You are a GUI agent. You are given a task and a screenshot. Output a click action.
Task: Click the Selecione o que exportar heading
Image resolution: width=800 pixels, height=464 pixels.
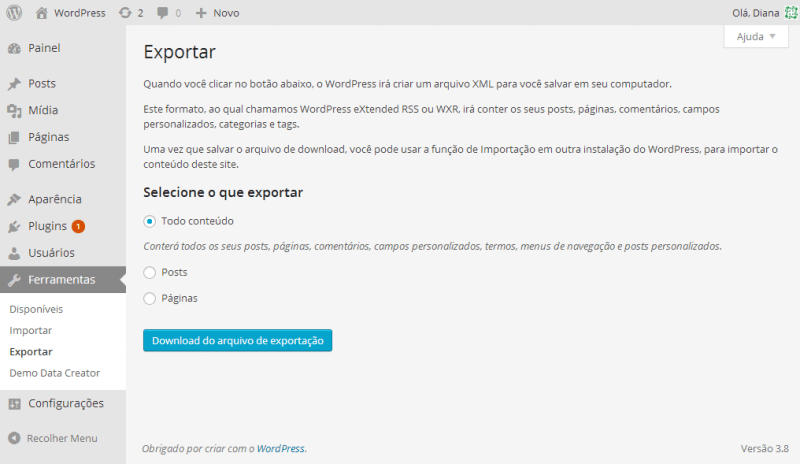tap(223, 192)
